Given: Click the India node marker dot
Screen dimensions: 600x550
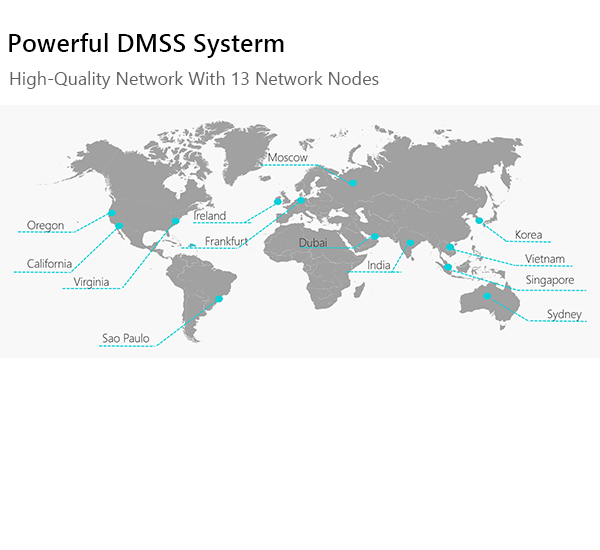Looking at the screenshot, I should [x=409, y=243].
